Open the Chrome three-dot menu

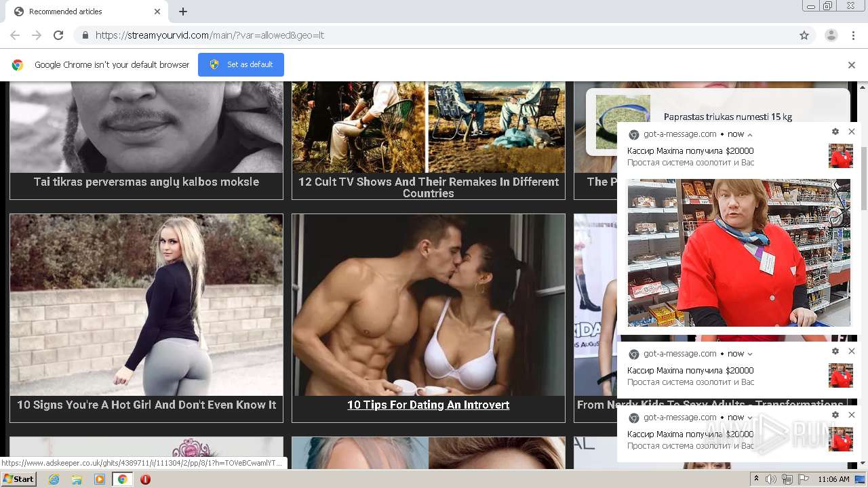pyautogui.click(x=853, y=35)
